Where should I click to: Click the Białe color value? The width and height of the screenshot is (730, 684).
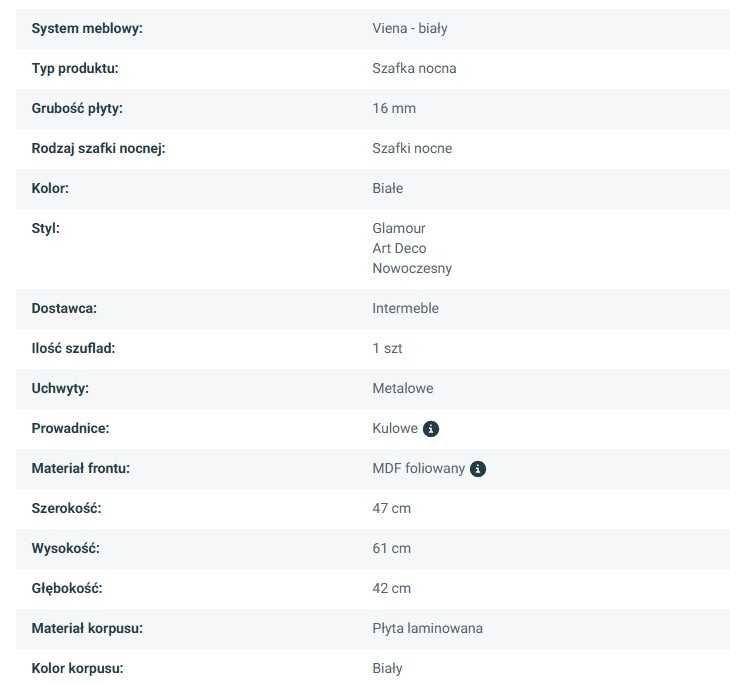coord(388,188)
